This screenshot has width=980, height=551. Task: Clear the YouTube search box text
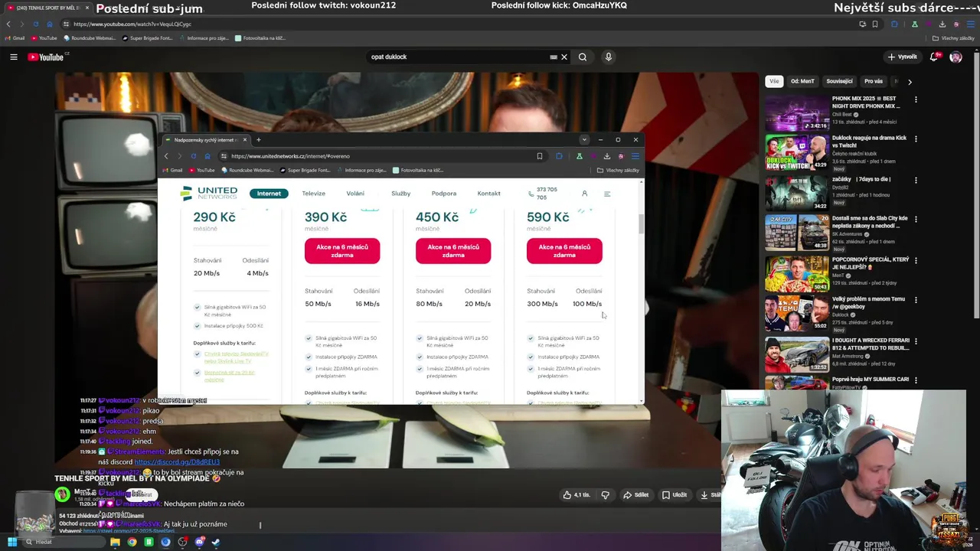click(564, 57)
